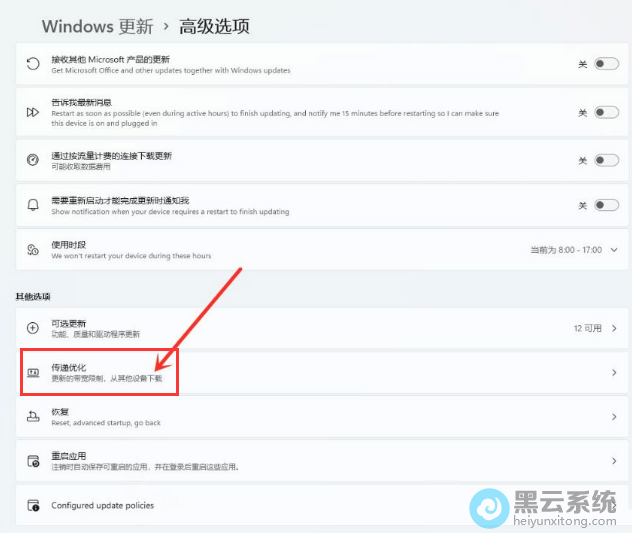The width and height of the screenshot is (632, 533).
Task: Click the 传递优化 delivery icon
Action: 33,373
